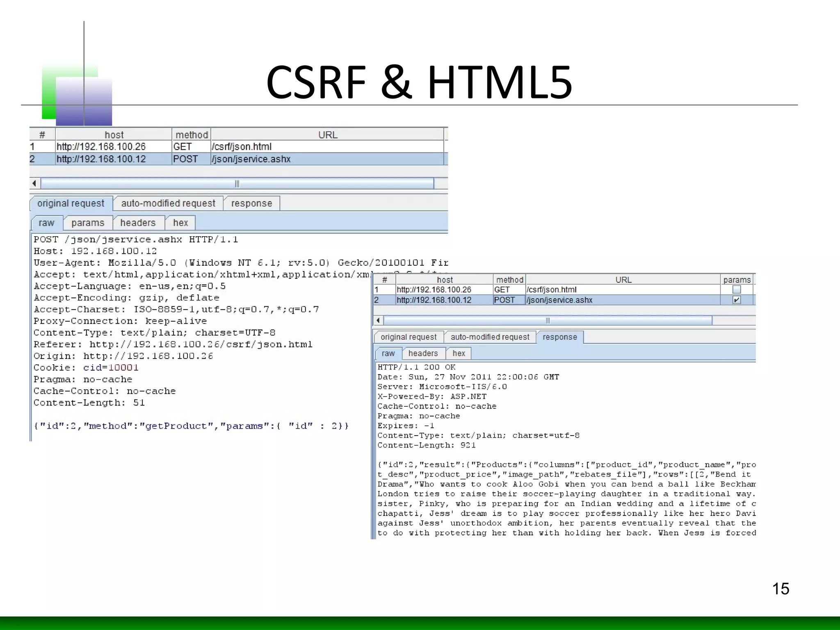Click the 'Origin: http://192.168.100.26' header line
The height and width of the screenshot is (630, 840).
click(123, 356)
